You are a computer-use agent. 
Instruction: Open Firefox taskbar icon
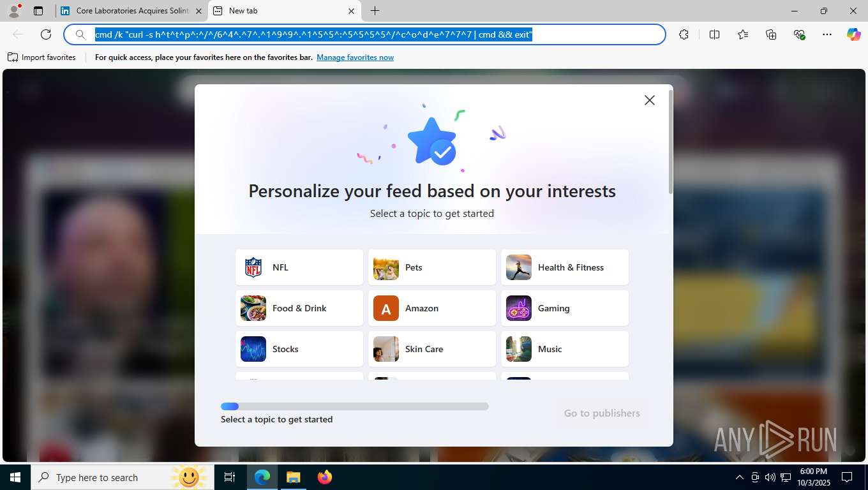(x=325, y=477)
